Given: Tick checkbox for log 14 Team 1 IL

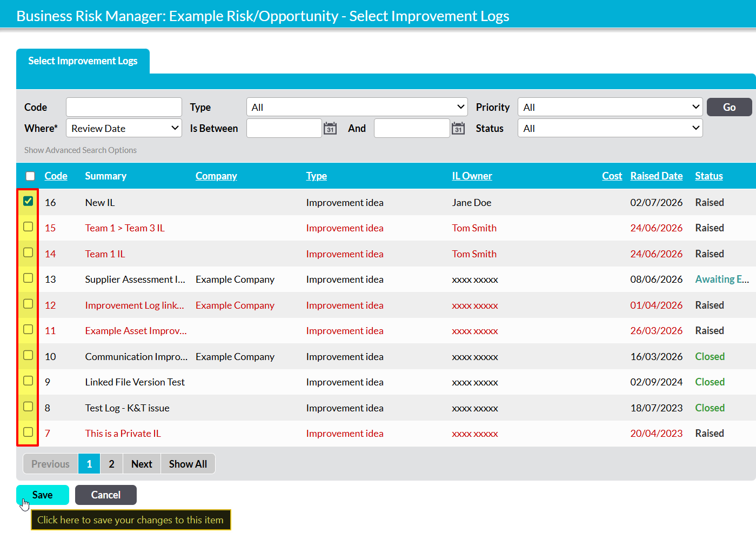Looking at the screenshot, I should pyautogui.click(x=28, y=252).
